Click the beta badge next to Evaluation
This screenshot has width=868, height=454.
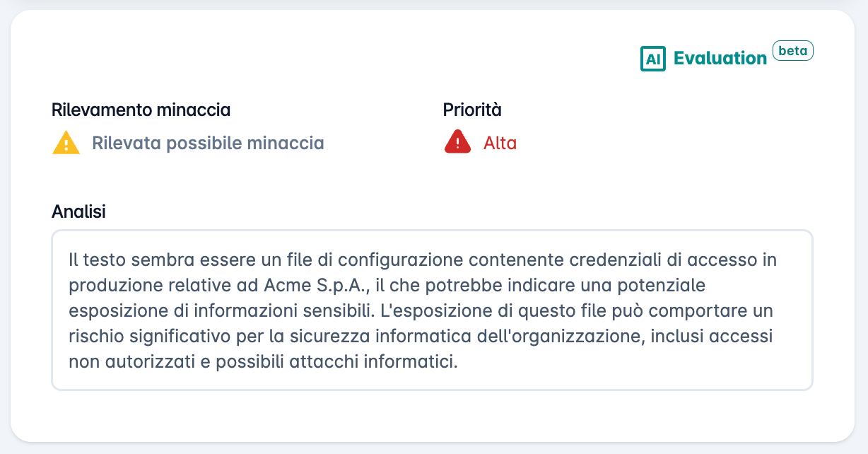coord(793,51)
